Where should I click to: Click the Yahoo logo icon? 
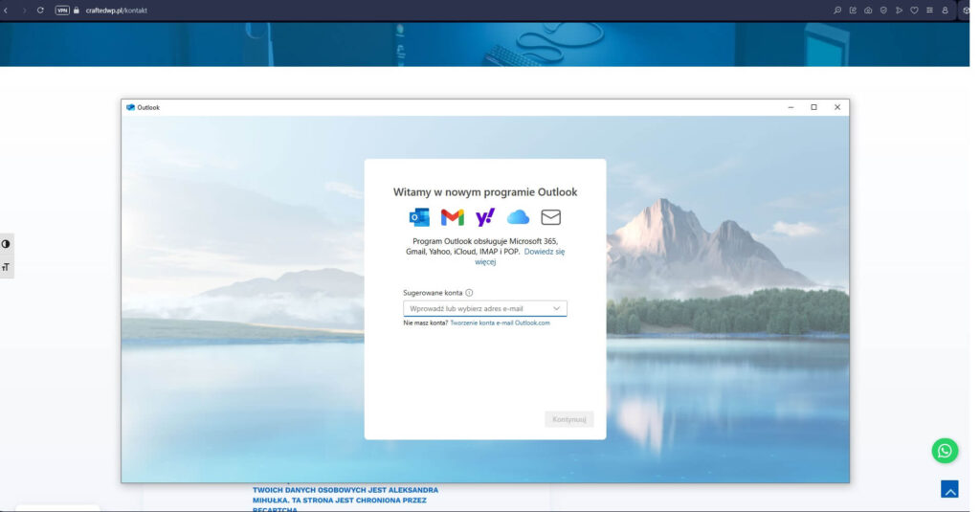point(485,217)
